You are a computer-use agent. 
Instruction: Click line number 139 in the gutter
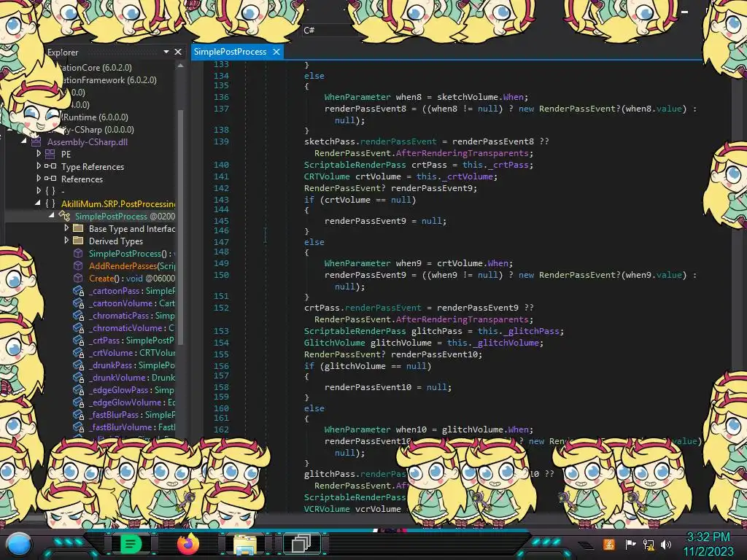221,141
